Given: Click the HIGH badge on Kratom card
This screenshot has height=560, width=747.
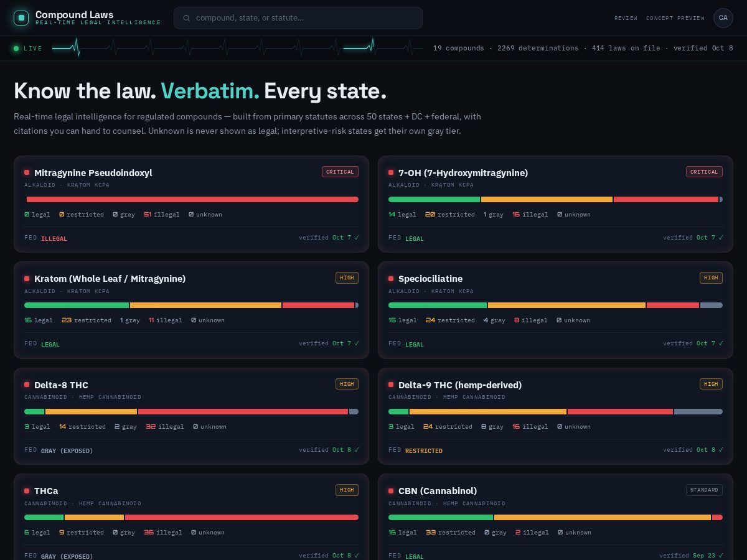Looking at the screenshot, I should pos(347,278).
